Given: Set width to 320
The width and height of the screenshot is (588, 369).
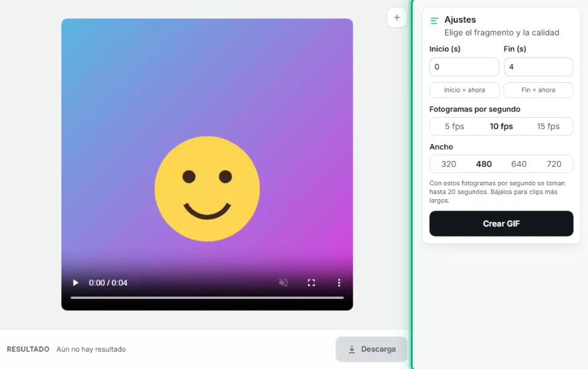Looking at the screenshot, I should click(x=448, y=164).
